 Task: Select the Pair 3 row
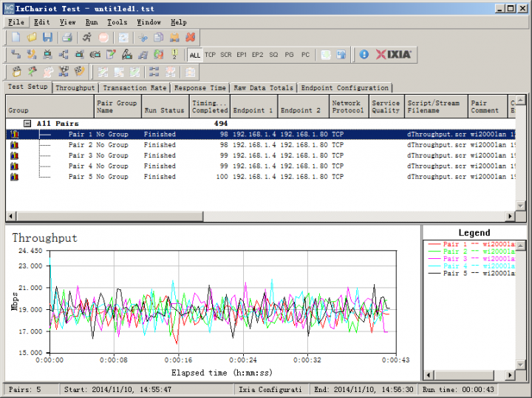click(x=261, y=155)
